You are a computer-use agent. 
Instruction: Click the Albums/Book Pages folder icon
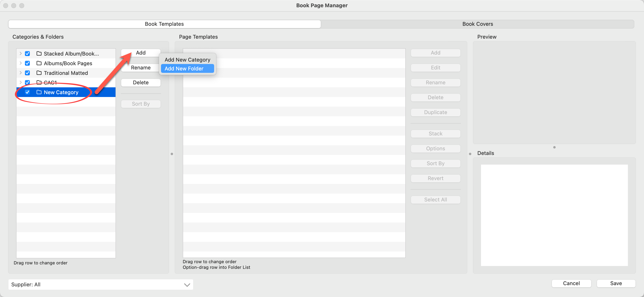(x=39, y=63)
